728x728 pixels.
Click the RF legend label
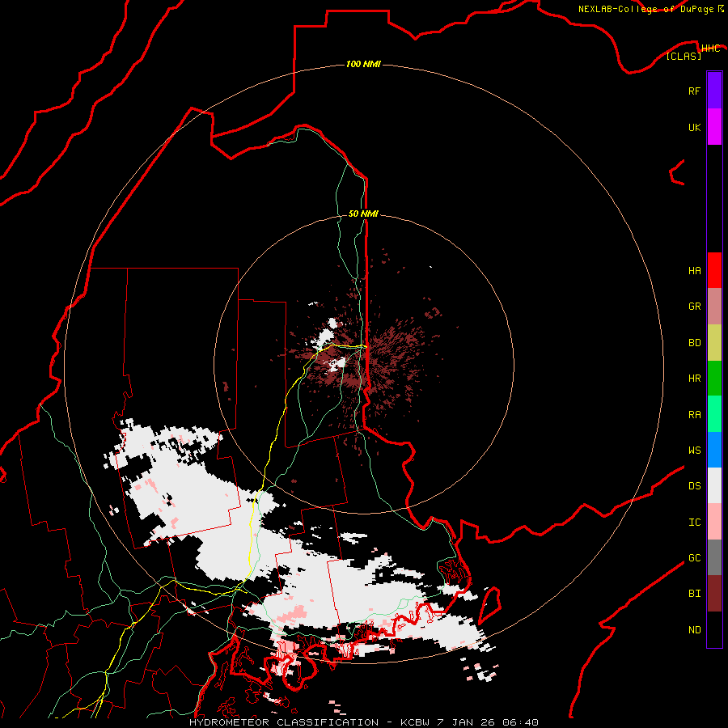694,91
